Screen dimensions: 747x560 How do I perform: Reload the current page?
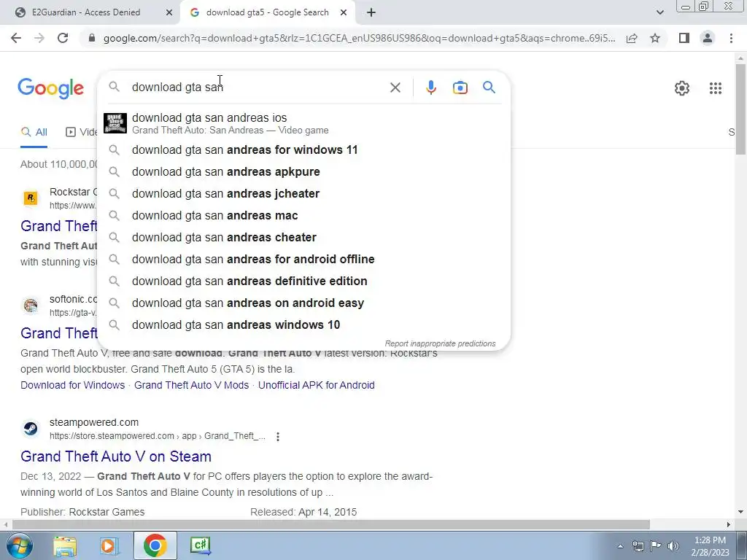63,38
